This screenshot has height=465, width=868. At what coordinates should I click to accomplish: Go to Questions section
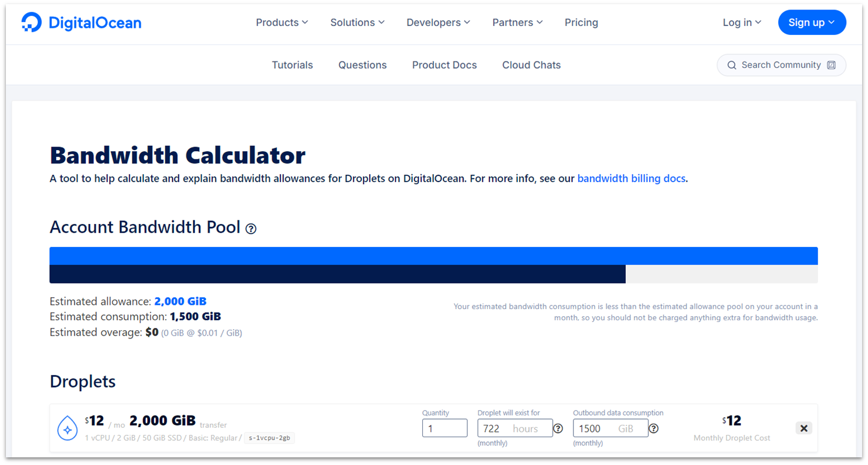(x=363, y=65)
